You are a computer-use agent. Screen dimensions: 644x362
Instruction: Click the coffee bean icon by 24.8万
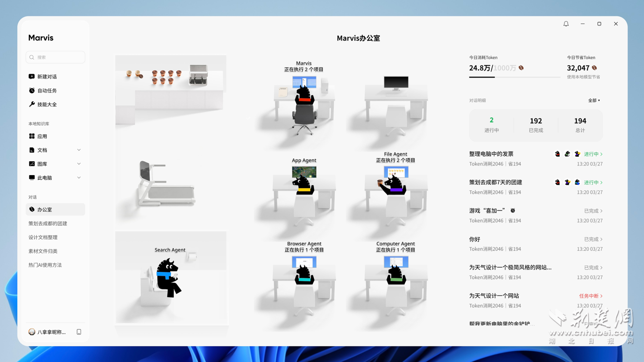[x=521, y=68]
